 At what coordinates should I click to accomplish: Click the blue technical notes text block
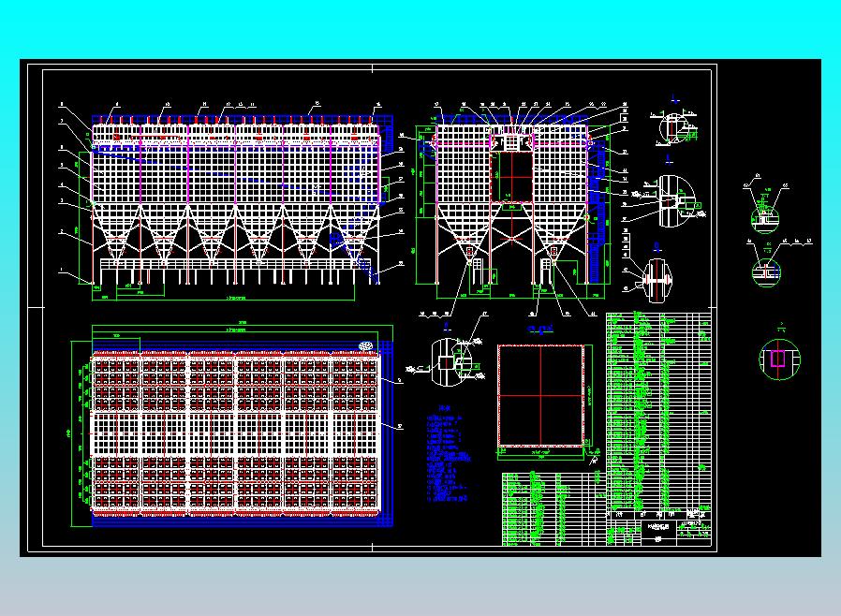450,455
